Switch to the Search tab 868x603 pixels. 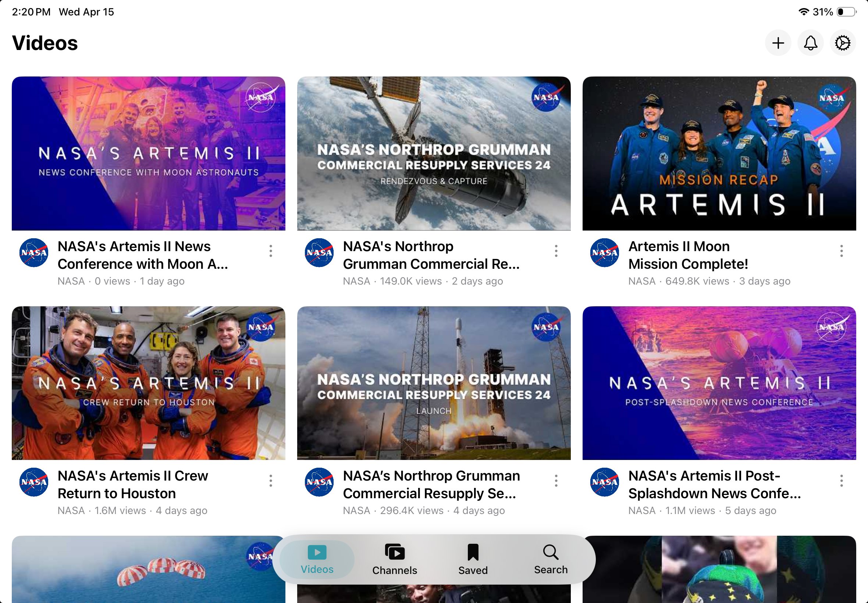(x=551, y=560)
